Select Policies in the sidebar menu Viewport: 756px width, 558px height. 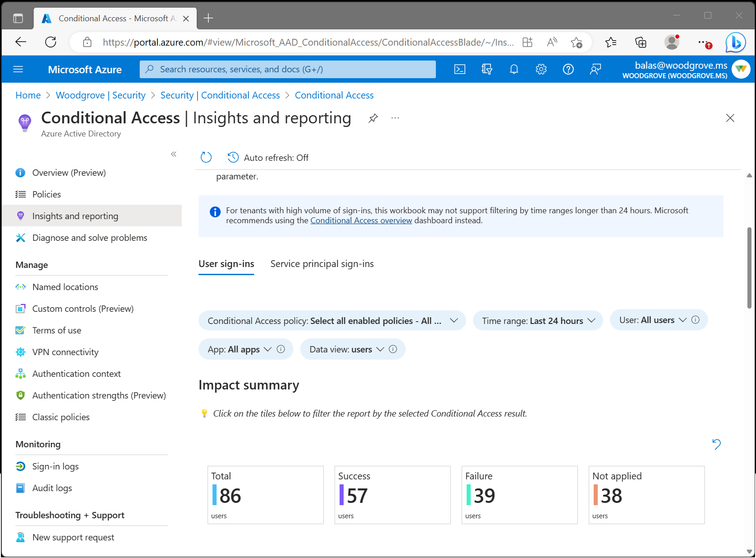(47, 194)
